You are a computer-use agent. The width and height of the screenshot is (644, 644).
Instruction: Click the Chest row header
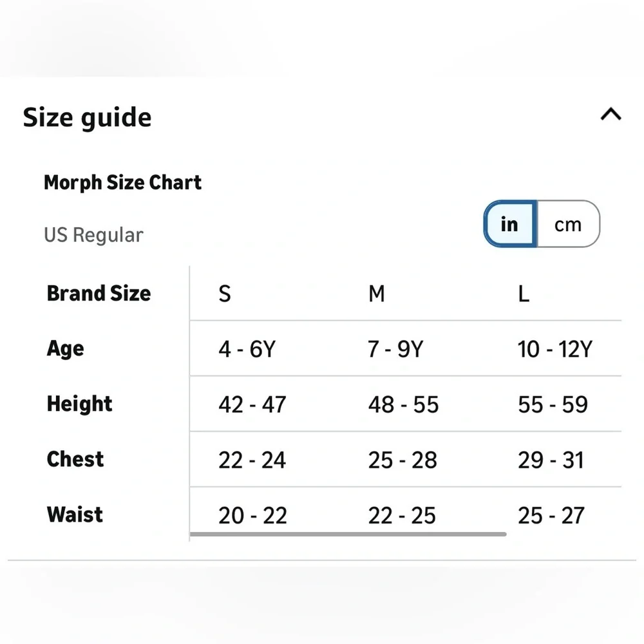coord(75,459)
